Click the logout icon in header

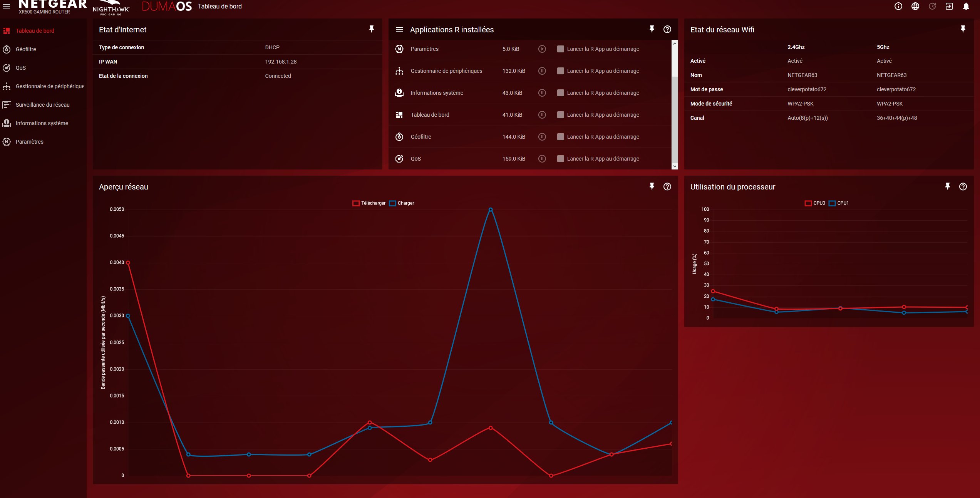click(x=949, y=6)
